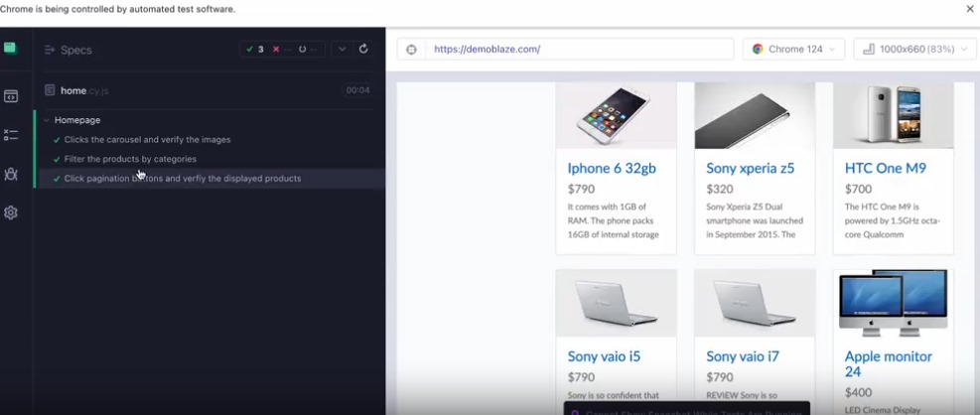Click the $400 price of Apple monitor
Viewport: 980px width, 415px height.
[x=858, y=392]
